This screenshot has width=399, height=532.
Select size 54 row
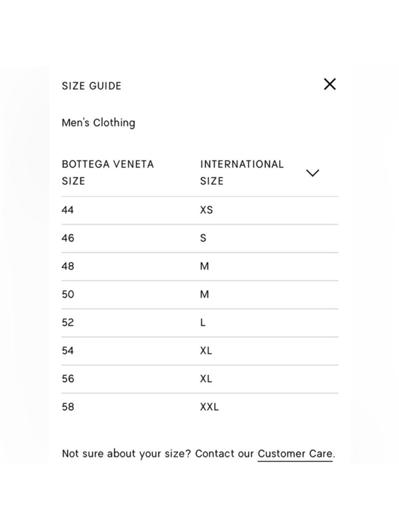[x=200, y=351]
